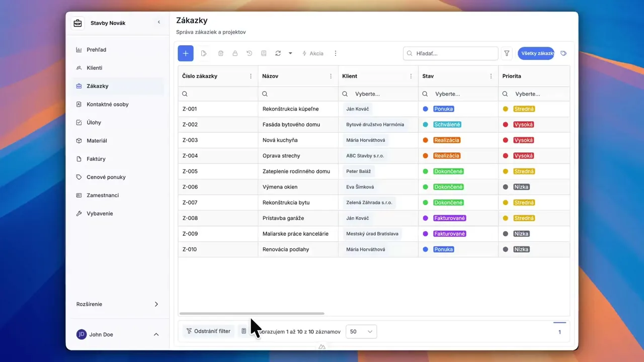Select the delete (trash) toolbar icon

click(x=220, y=53)
